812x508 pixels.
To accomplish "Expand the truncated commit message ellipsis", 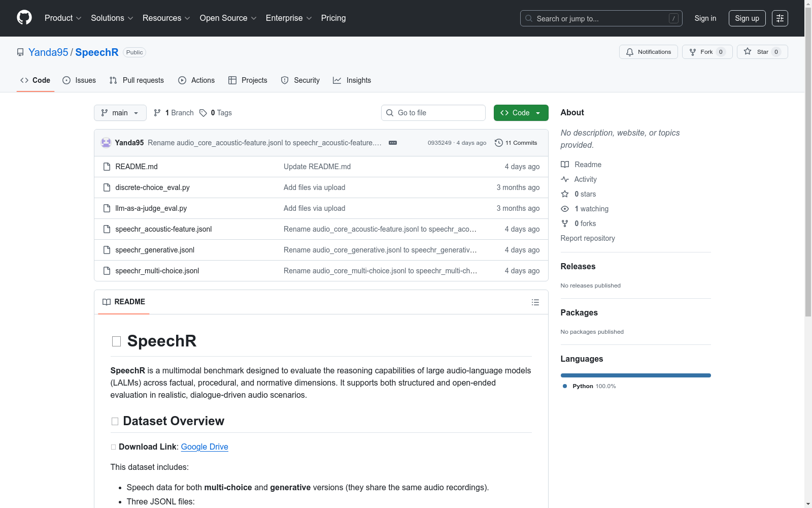I will 393,143.
